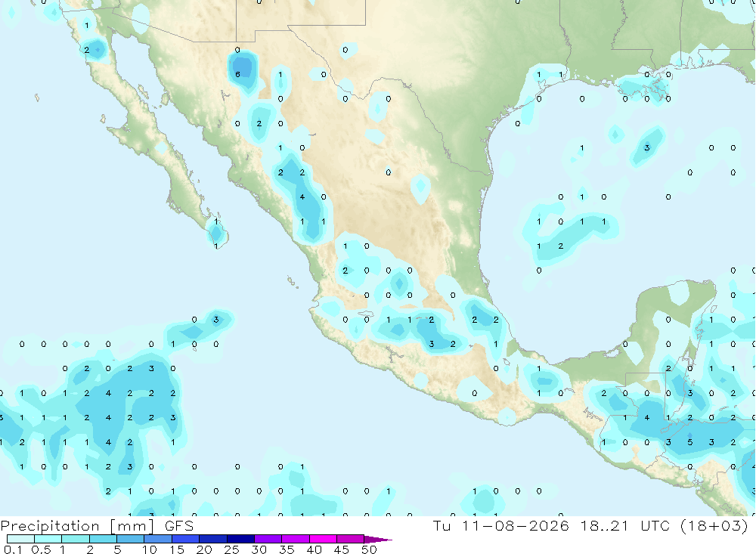Click the 1 to 2 legend color box
The height and width of the screenshot is (554, 756).
pos(76,539)
